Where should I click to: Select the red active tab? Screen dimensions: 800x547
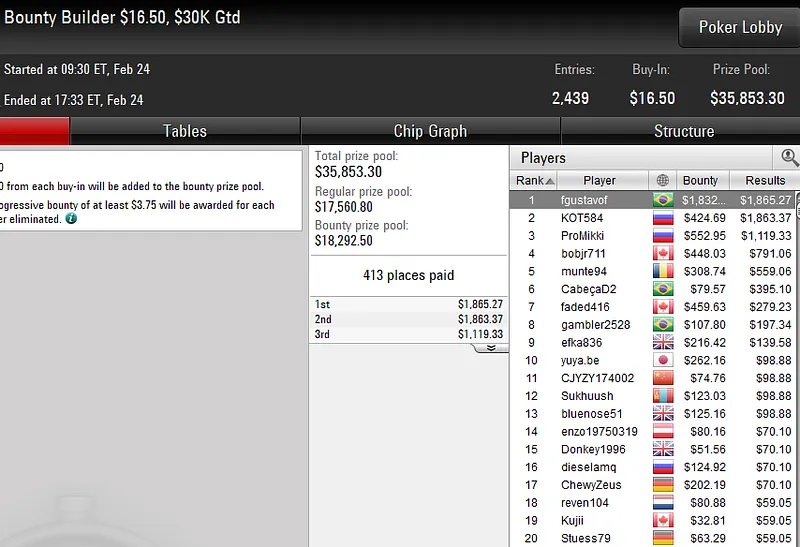point(34,131)
